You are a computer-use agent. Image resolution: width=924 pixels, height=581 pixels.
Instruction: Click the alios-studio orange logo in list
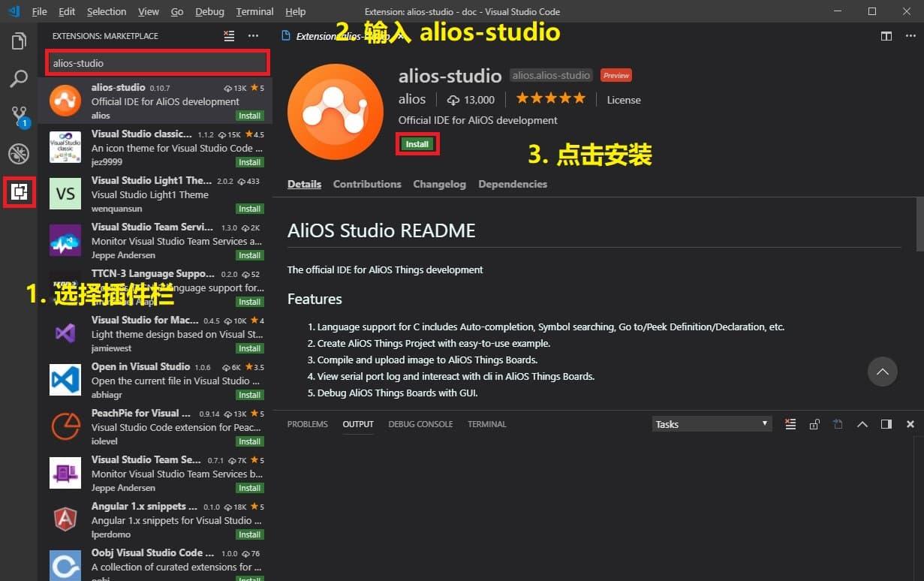coord(65,101)
